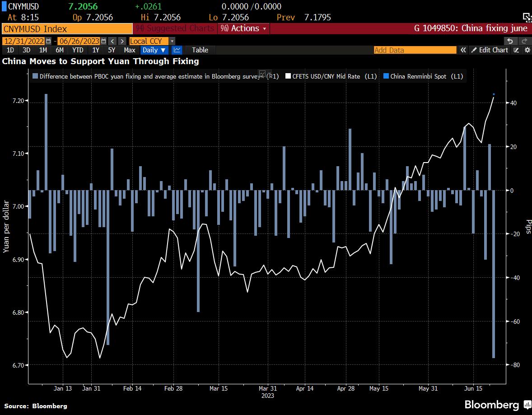Shift date range back with left arrow
The image size is (532, 415).
pos(112,41)
